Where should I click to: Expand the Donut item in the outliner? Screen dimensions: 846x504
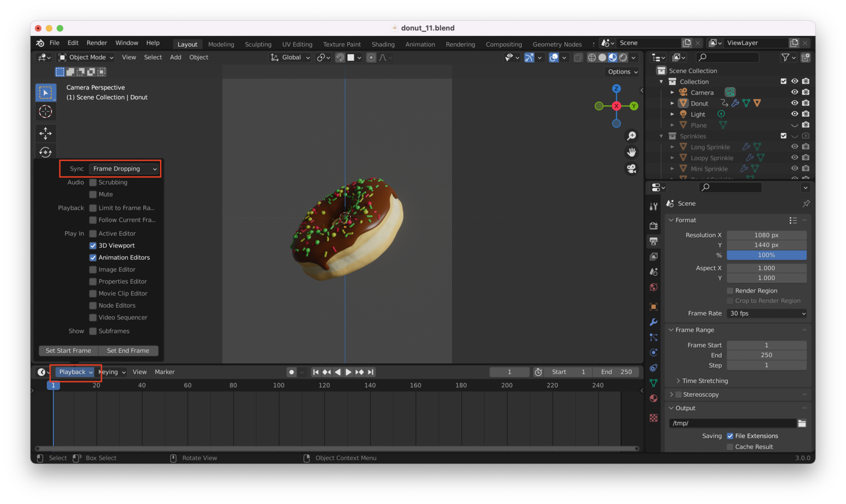point(672,103)
